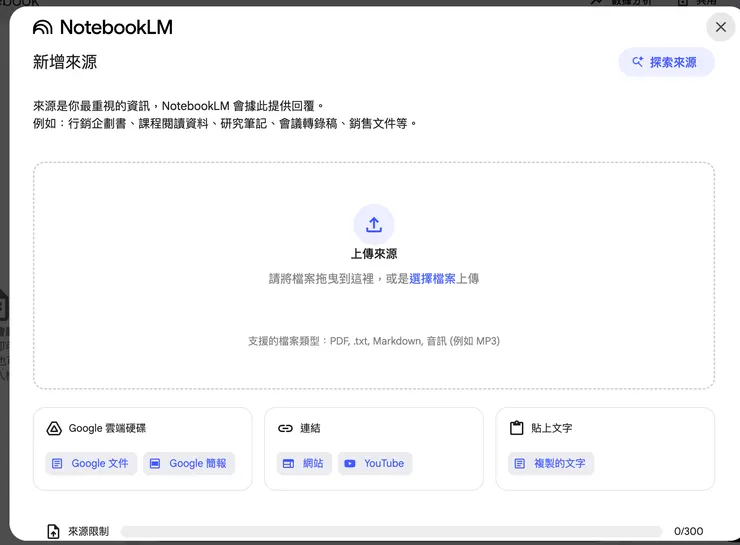The width and height of the screenshot is (740, 545).
Task: Add a Google 簡報 source
Action: pyautogui.click(x=189, y=463)
